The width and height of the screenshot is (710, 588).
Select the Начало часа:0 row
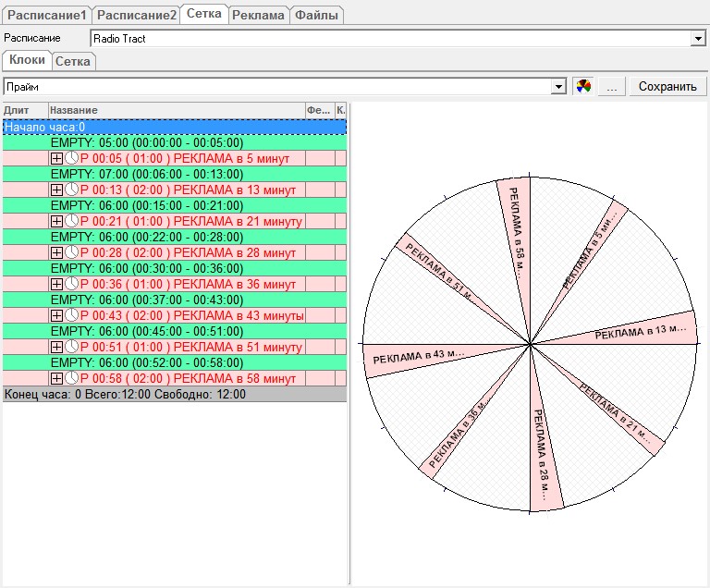coord(175,127)
